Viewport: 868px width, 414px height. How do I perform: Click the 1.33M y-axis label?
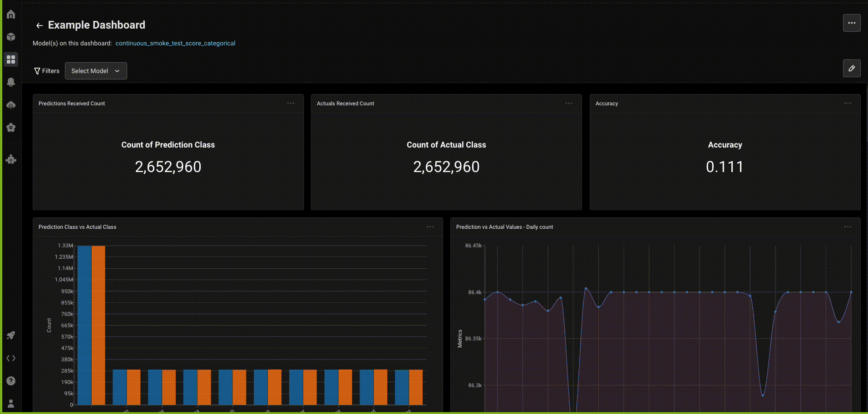click(65, 246)
